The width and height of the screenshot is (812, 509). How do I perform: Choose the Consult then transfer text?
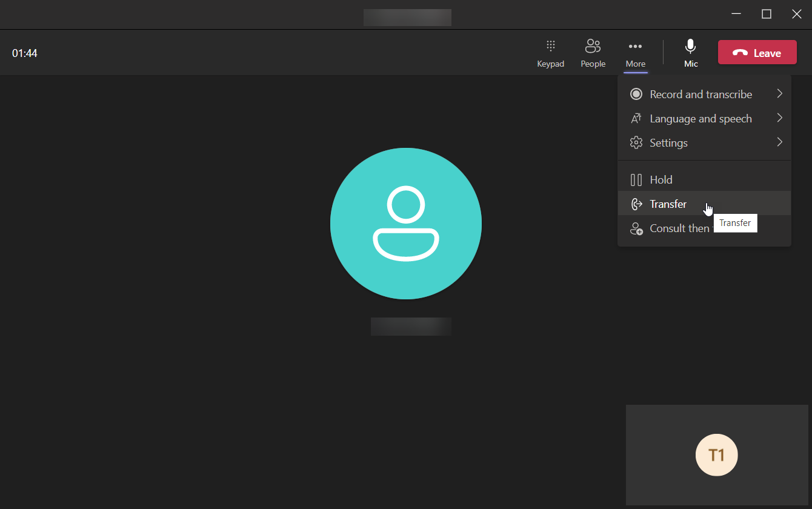pos(679,228)
